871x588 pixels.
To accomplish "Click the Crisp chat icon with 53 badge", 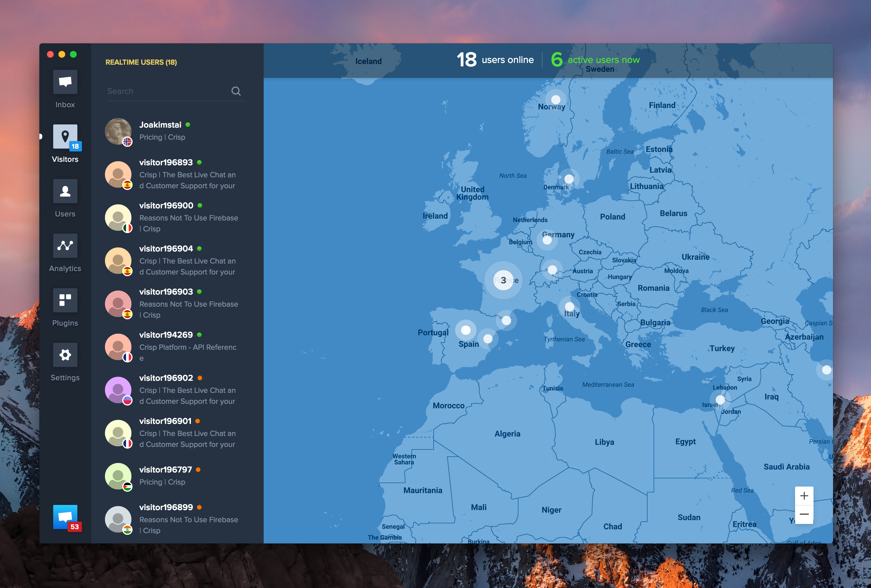I will pyautogui.click(x=65, y=517).
